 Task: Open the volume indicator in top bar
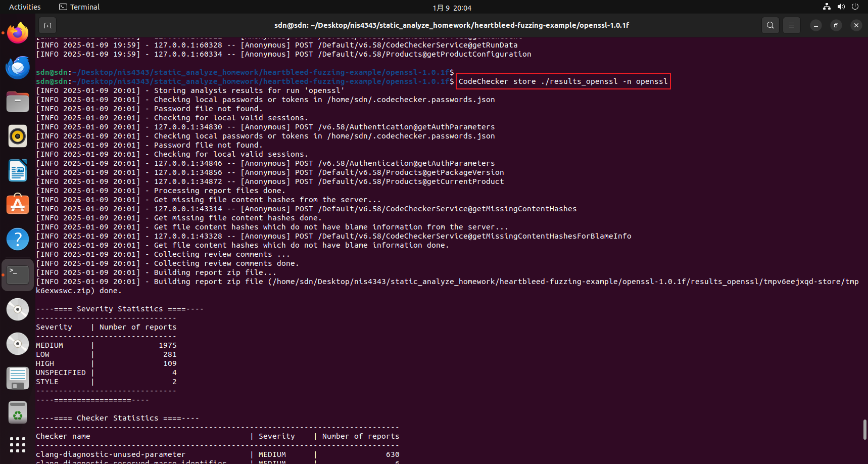(841, 7)
